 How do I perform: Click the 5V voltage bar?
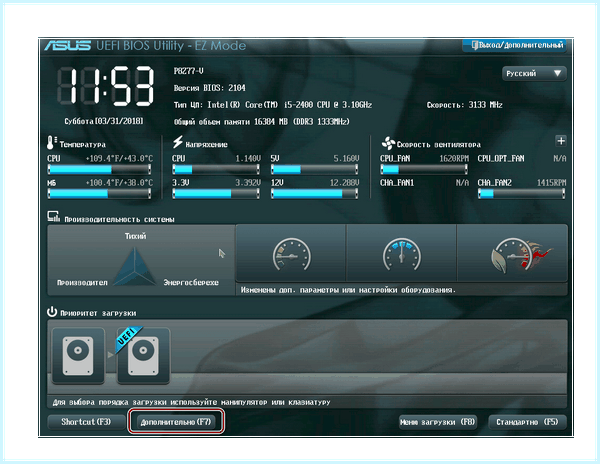(x=315, y=169)
